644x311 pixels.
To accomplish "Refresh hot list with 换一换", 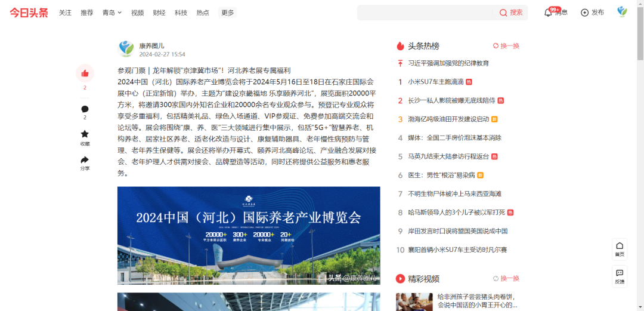I will point(506,46).
